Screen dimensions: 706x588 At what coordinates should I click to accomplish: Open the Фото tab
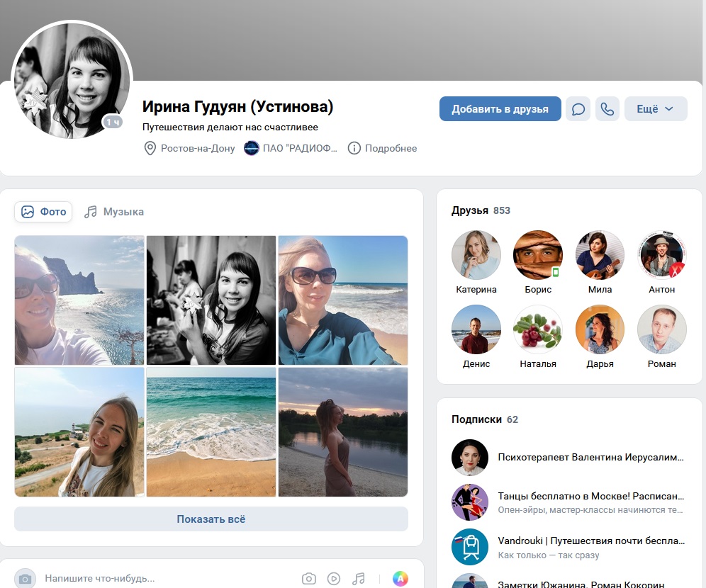(x=43, y=211)
